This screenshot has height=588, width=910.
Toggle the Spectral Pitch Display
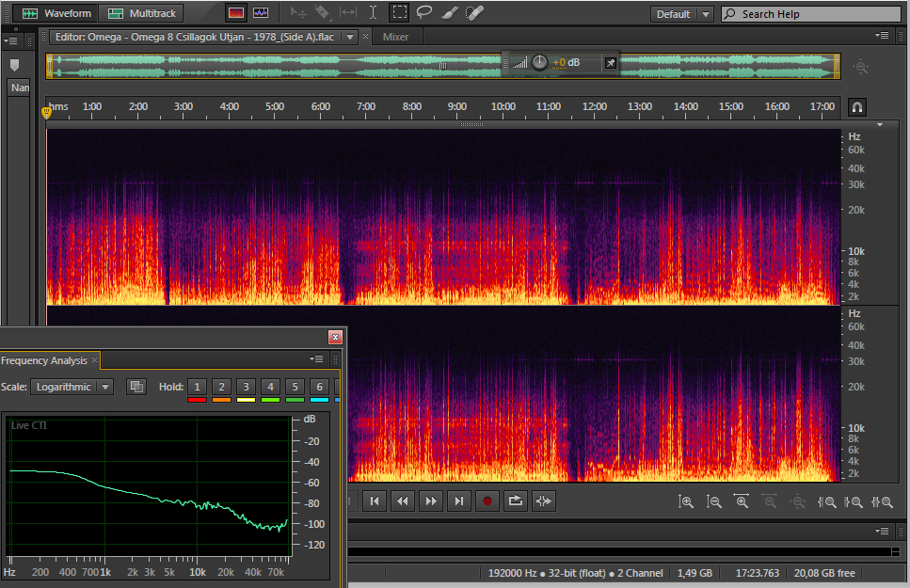click(x=261, y=13)
